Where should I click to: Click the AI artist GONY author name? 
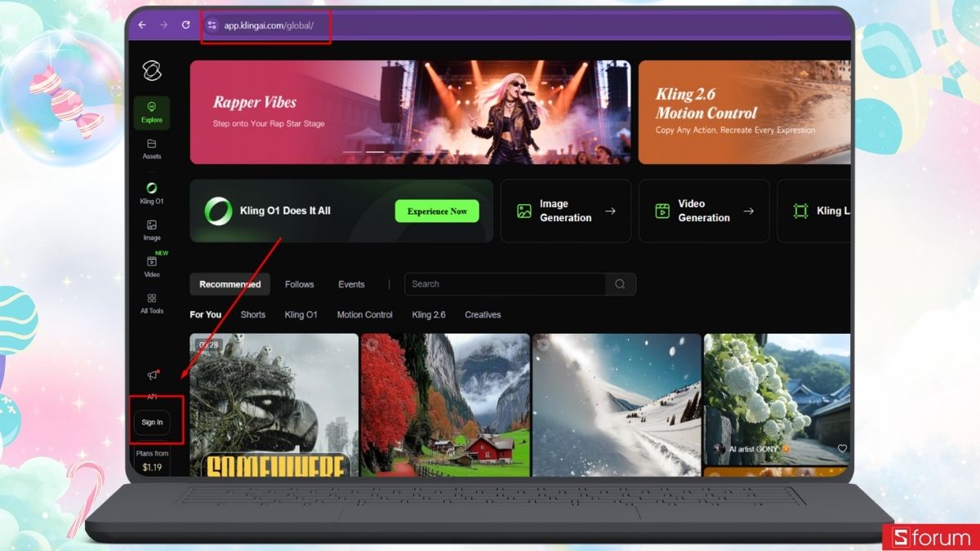[752, 449]
